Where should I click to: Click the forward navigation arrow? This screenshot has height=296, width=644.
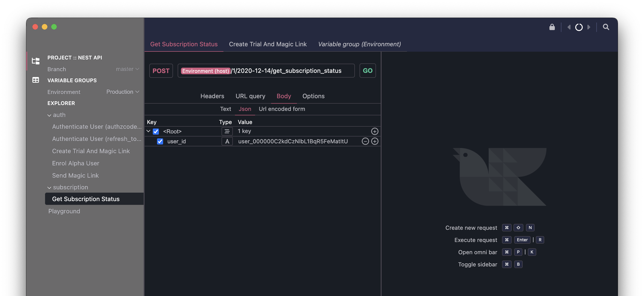(x=589, y=27)
